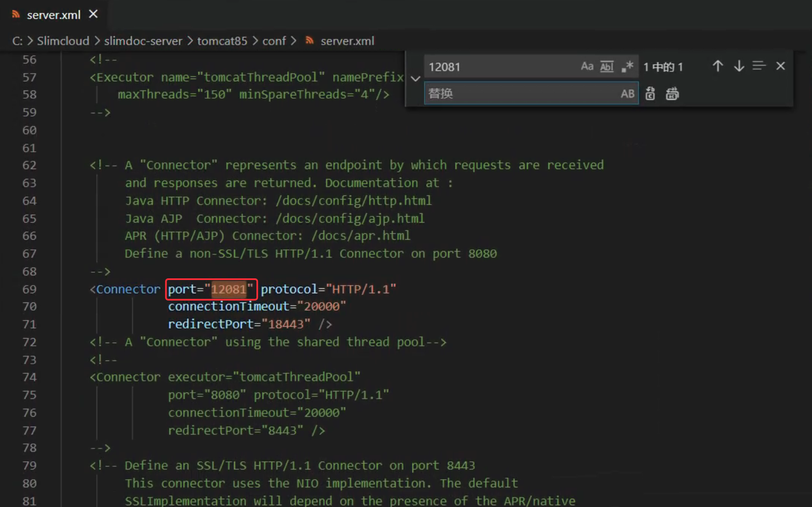Click 'NIO implementation' comment on line 80

(364, 483)
